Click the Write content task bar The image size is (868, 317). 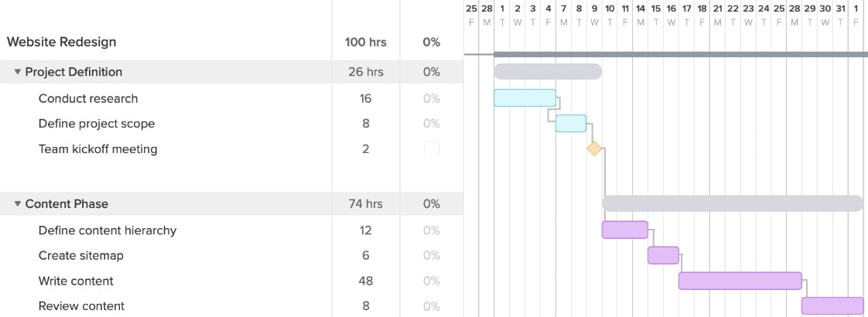[740, 281]
